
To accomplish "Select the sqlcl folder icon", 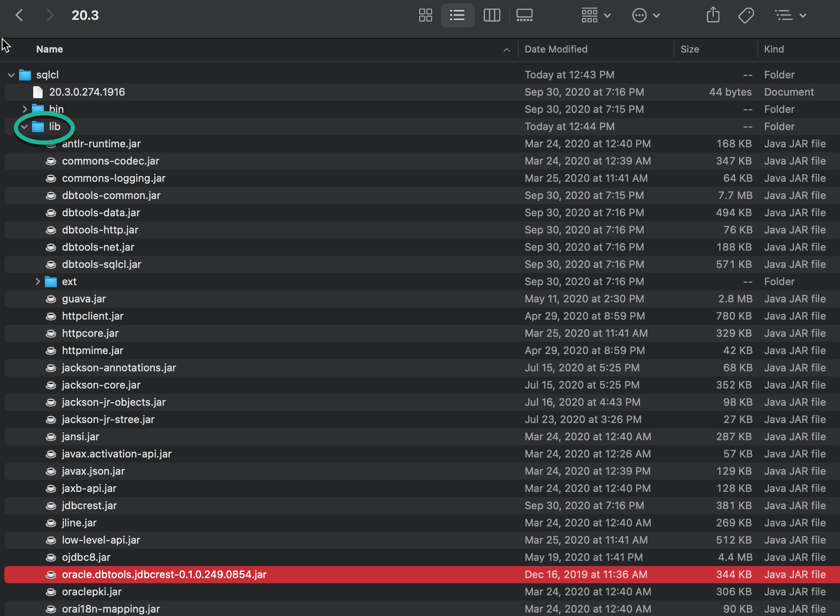I will tap(25, 75).
